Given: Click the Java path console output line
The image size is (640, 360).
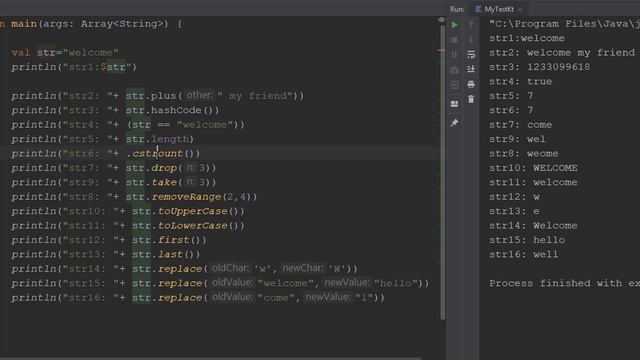Looking at the screenshot, I should (564, 24).
